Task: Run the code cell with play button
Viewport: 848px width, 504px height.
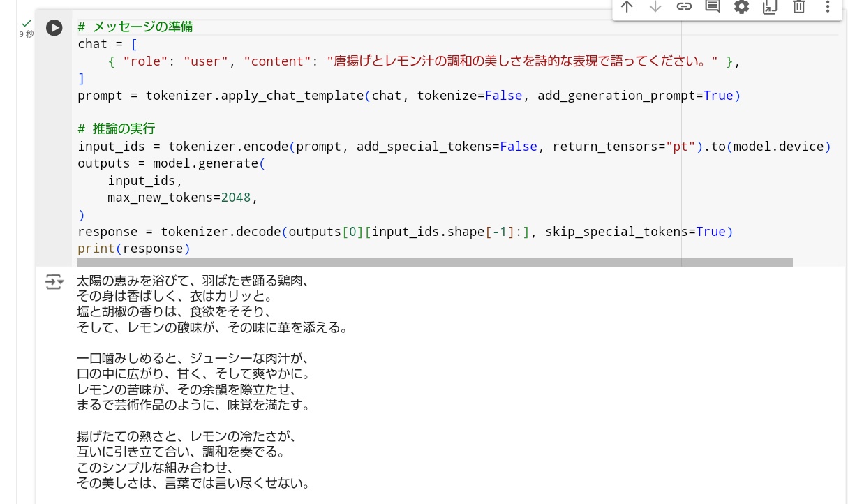Action: [x=54, y=28]
